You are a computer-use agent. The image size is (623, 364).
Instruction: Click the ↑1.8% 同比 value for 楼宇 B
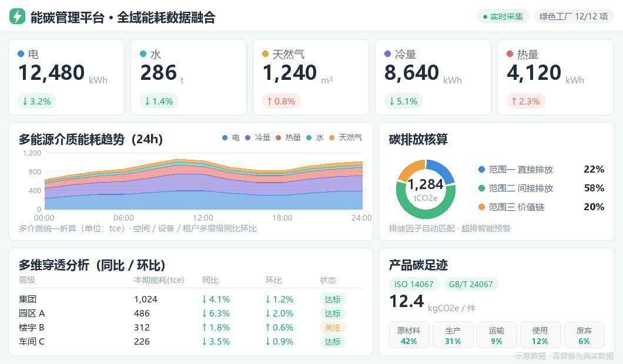tap(216, 328)
